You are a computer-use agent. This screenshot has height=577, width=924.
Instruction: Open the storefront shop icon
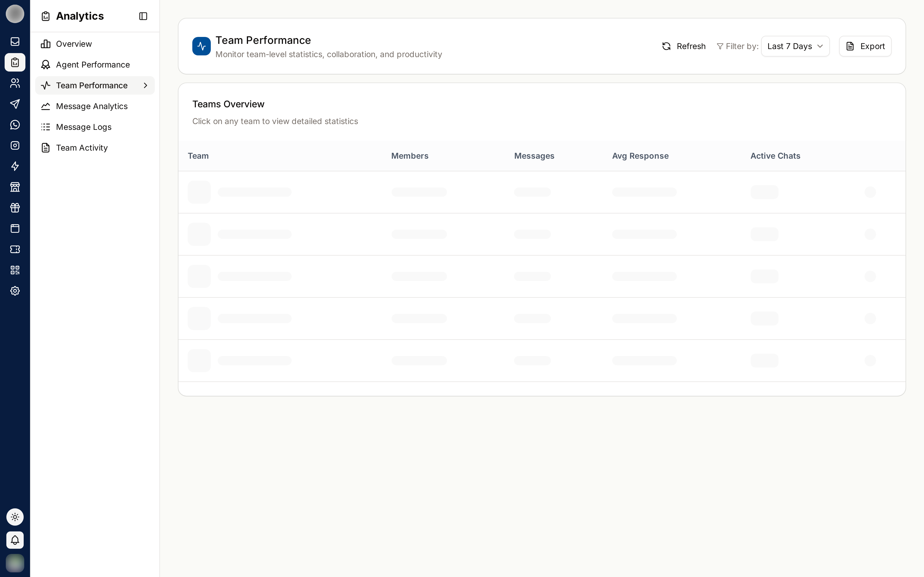[x=15, y=187]
